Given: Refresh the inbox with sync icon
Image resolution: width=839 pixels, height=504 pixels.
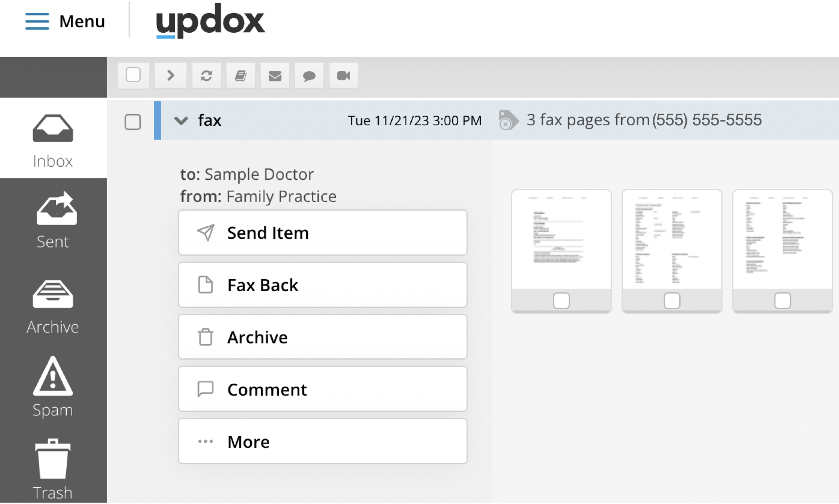Looking at the screenshot, I should pos(207,75).
